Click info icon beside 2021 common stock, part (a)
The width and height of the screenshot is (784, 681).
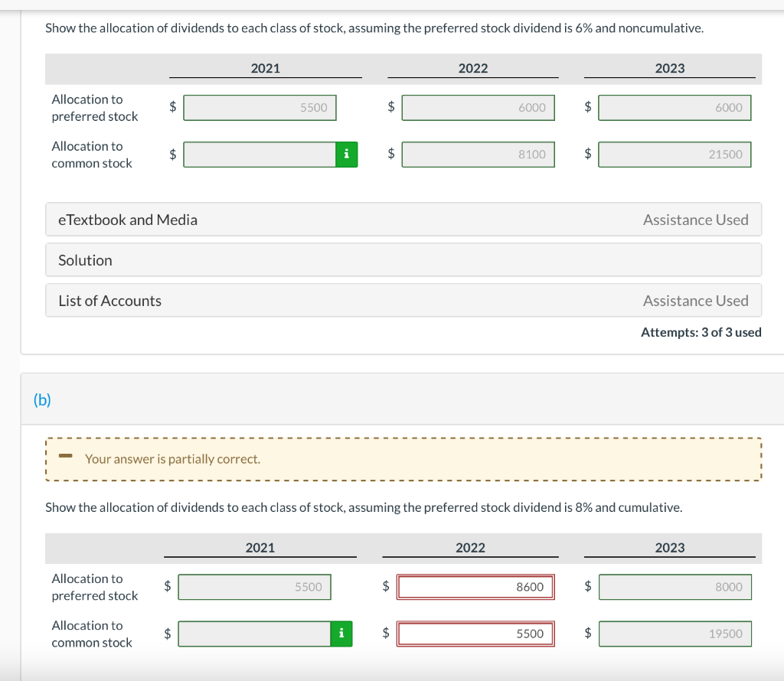click(x=347, y=155)
